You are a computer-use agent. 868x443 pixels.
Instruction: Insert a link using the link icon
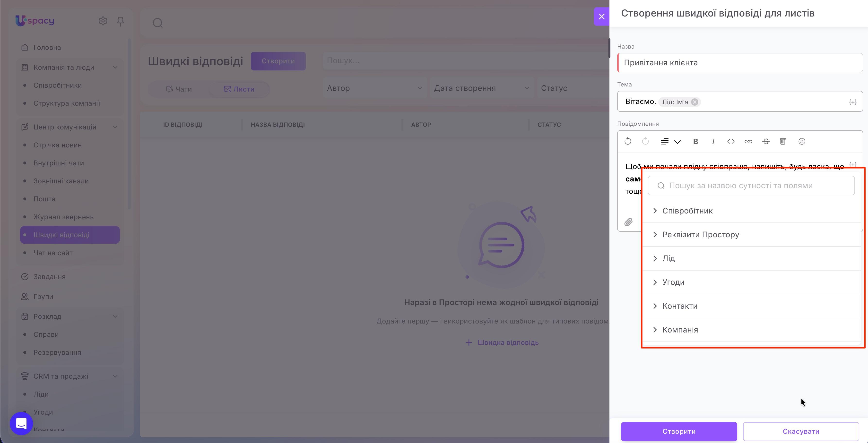pos(748,142)
